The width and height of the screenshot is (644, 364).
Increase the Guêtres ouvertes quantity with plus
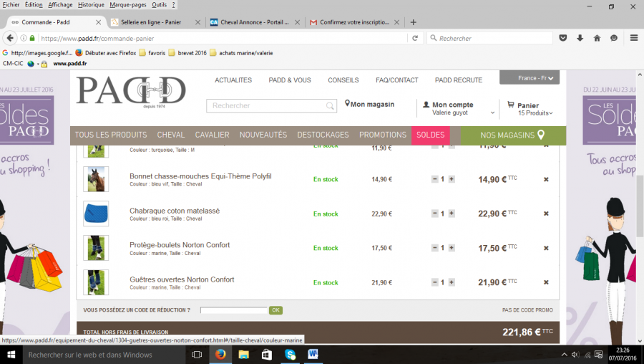452,282
